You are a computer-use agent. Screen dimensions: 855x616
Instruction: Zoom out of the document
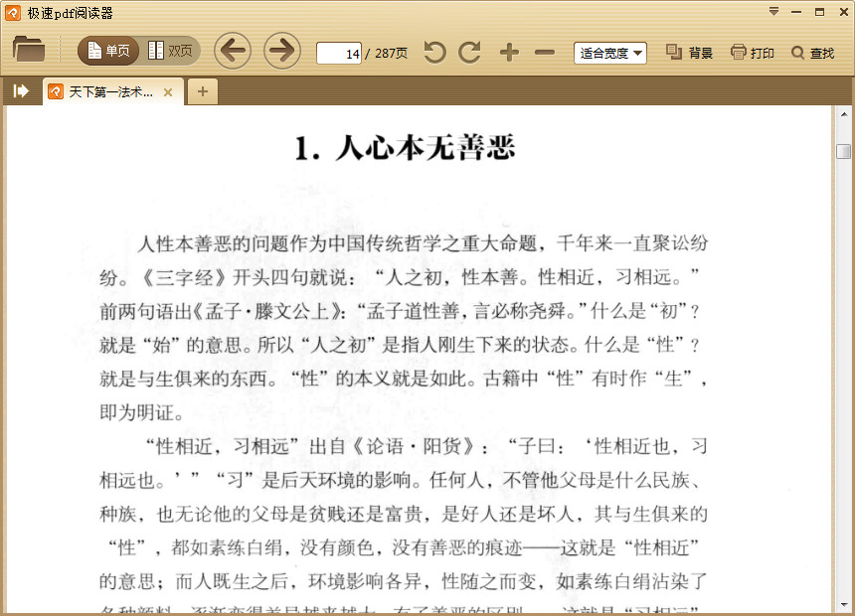click(543, 51)
